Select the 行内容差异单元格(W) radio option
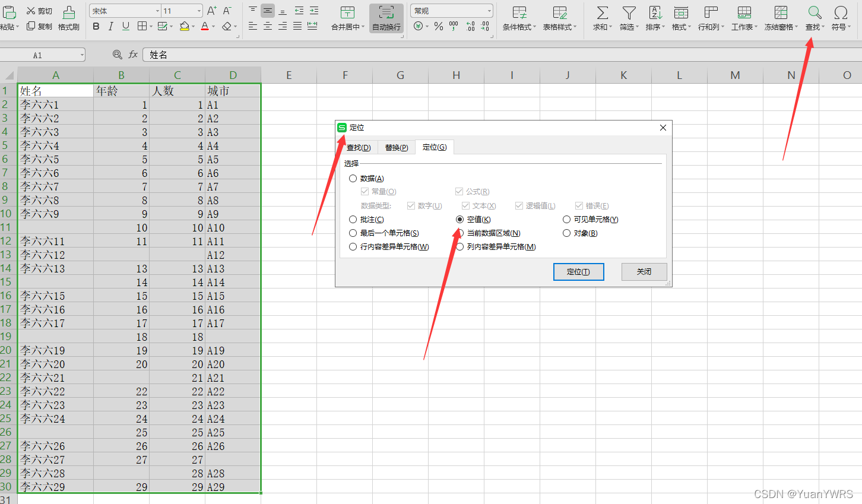 coord(353,247)
